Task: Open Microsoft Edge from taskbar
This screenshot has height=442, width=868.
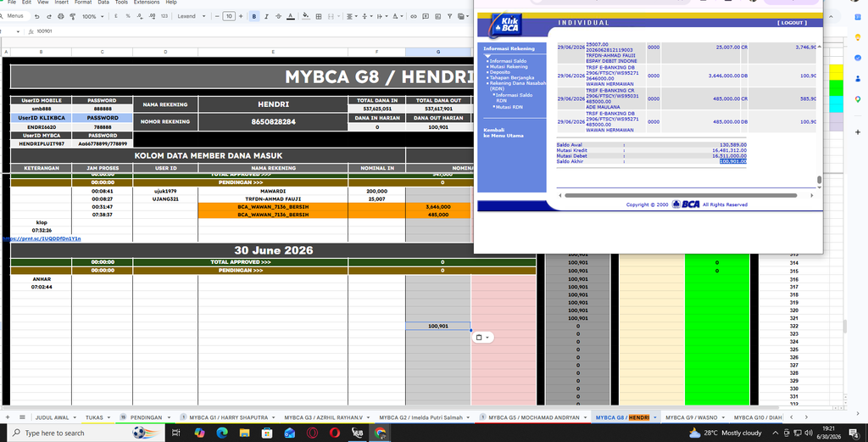Action: (x=222, y=434)
